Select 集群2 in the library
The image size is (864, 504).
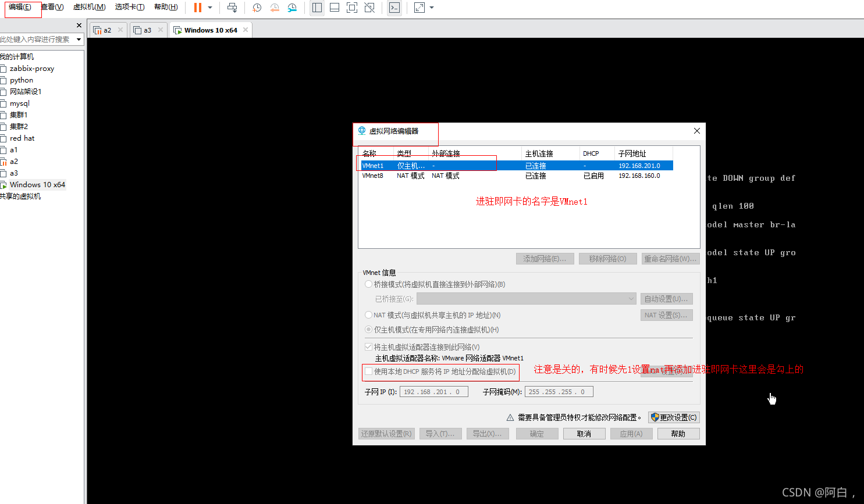pyautogui.click(x=19, y=127)
